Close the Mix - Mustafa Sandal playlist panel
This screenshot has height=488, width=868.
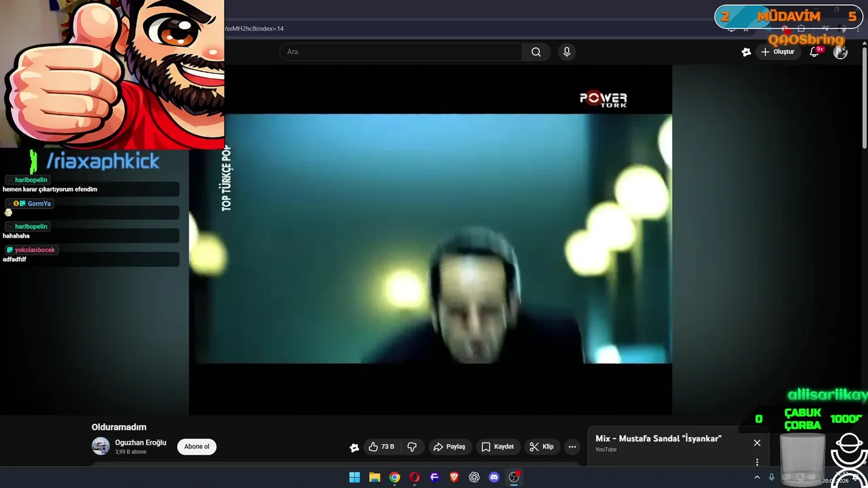(757, 443)
